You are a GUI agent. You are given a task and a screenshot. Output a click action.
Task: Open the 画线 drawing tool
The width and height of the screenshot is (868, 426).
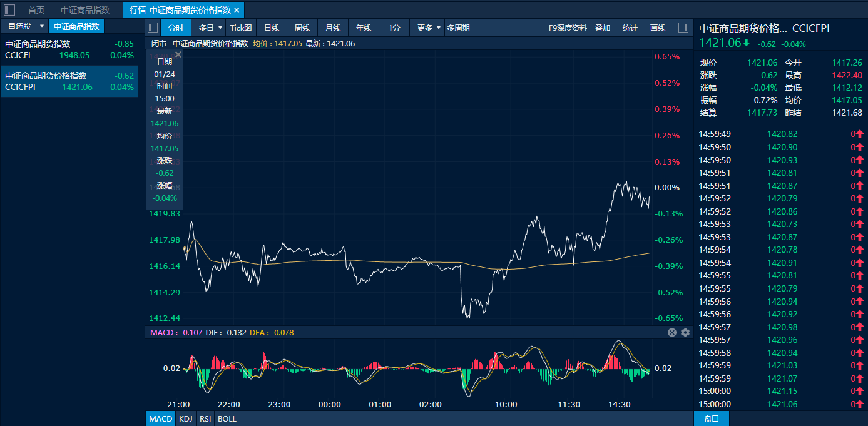coord(658,28)
